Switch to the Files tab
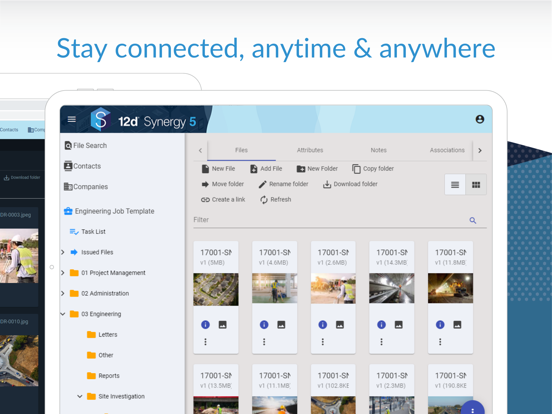The image size is (552, 414). [x=241, y=150]
